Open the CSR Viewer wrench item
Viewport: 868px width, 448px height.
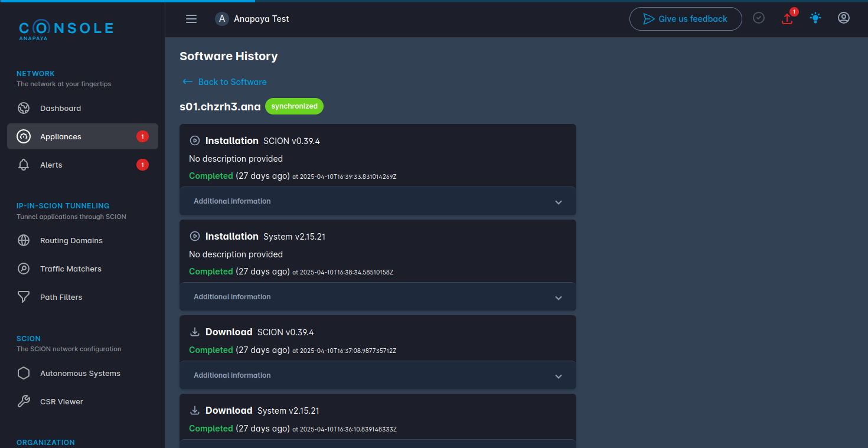[x=24, y=402]
